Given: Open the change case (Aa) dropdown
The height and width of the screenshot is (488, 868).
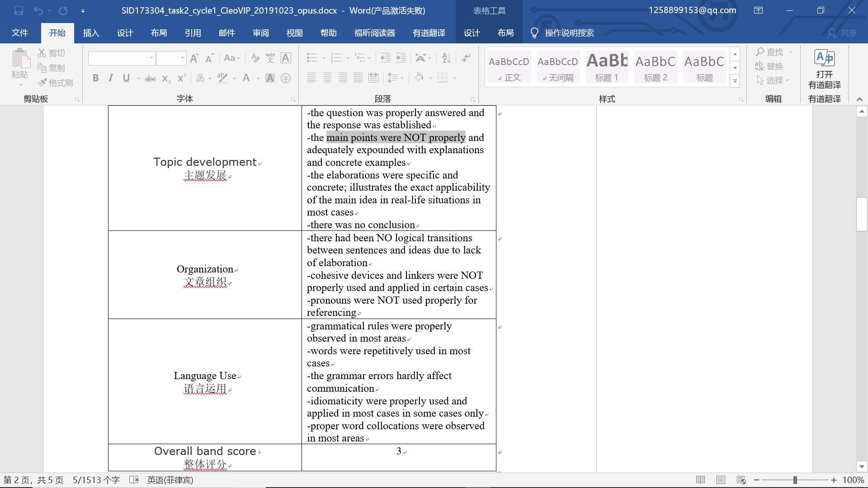Looking at the screenshot, I should pos(232,58).
